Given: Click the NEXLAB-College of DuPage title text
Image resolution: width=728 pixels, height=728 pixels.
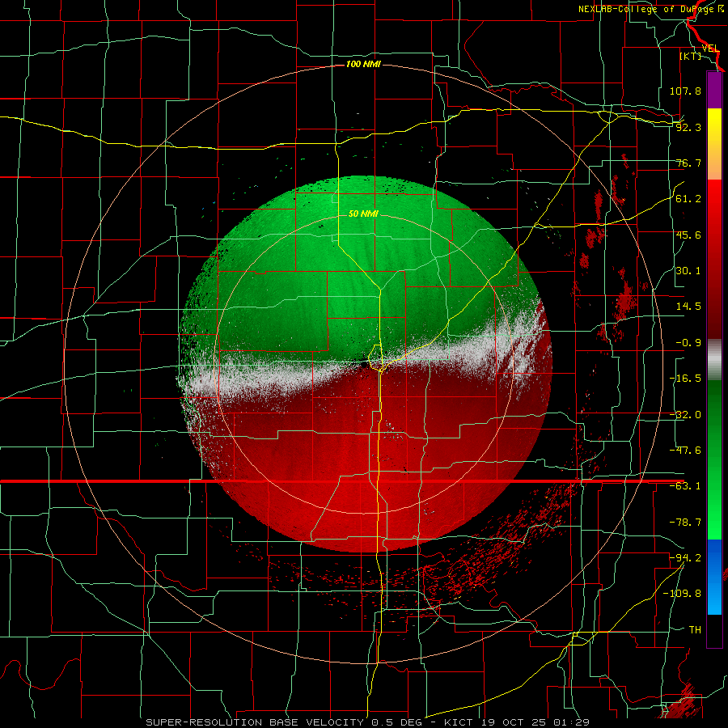Looking at the screenshot, I should pyautogui.click(x=651, y=9).
